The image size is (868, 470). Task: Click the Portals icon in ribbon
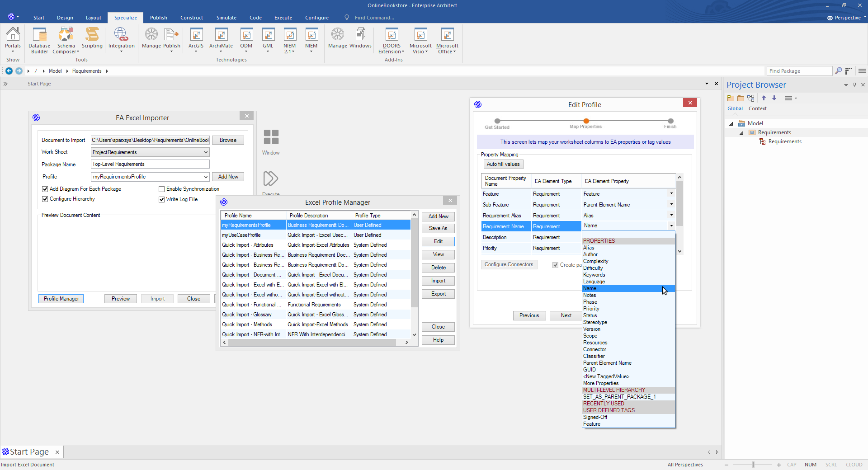pyautogui.click(x=13, y=40)
